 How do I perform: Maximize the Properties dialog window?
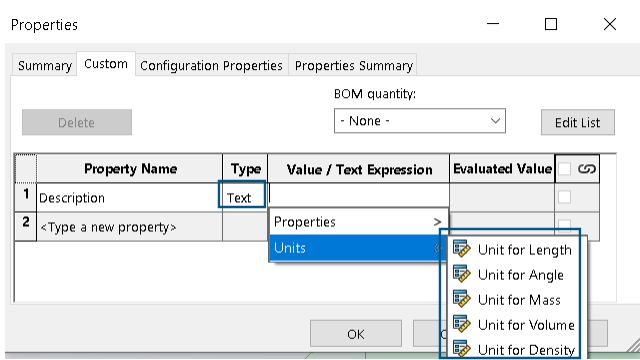coord(551,24)
